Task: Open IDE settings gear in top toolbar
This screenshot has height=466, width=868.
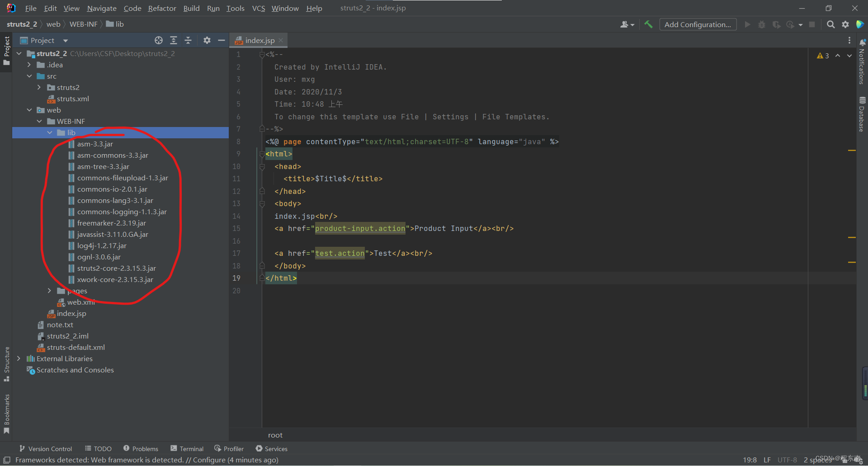Action: (x=845, y=24)
